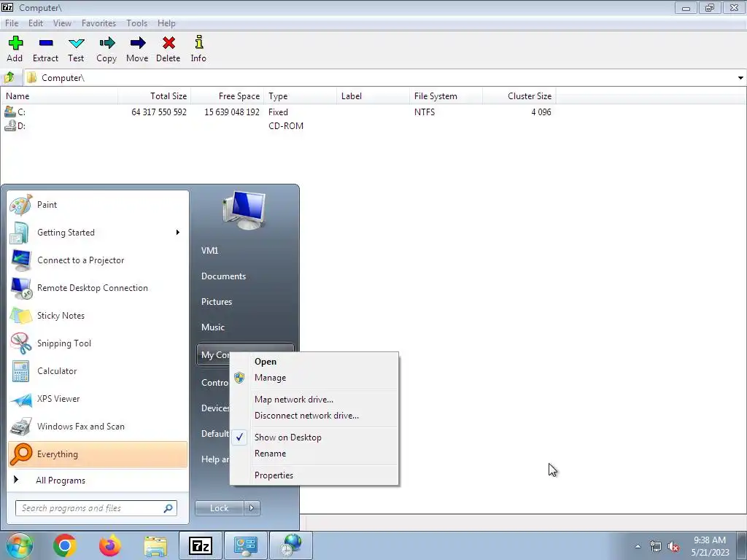Launch Remote Desktop Connection
This screenshot has height=560, width=747.
click(x=98, y=287)
